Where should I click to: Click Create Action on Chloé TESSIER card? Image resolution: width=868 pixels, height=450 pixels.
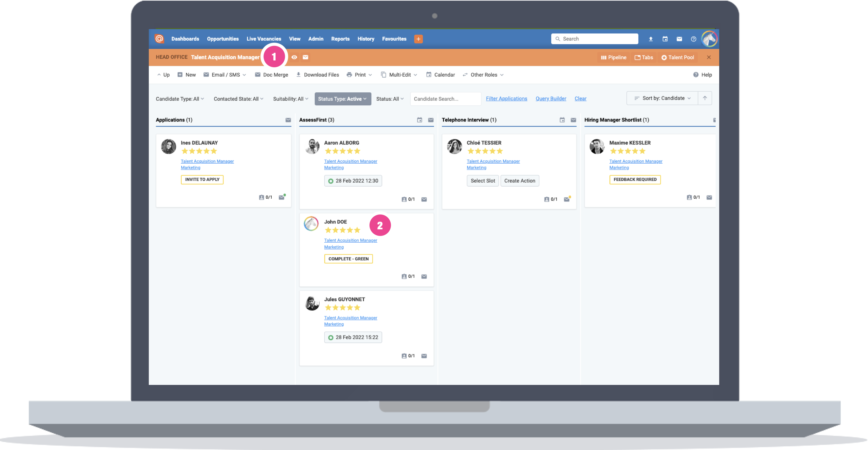pos(520,181)
